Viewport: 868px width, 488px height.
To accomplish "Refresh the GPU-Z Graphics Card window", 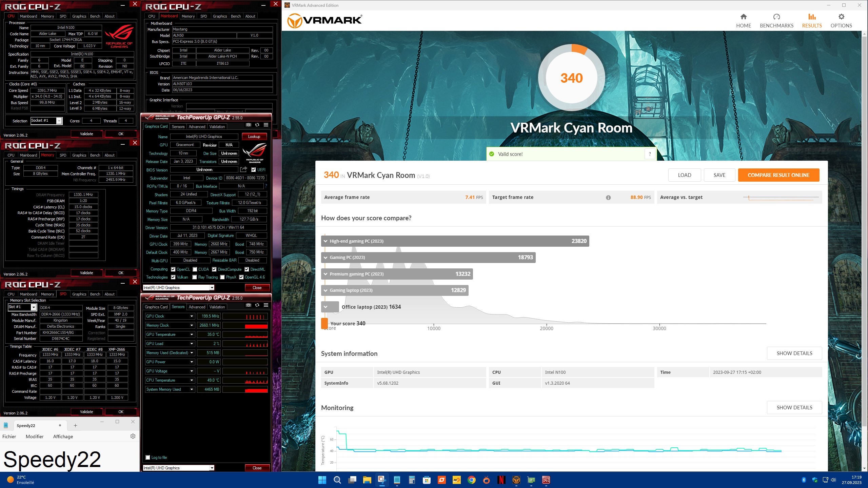I will 257,125.
